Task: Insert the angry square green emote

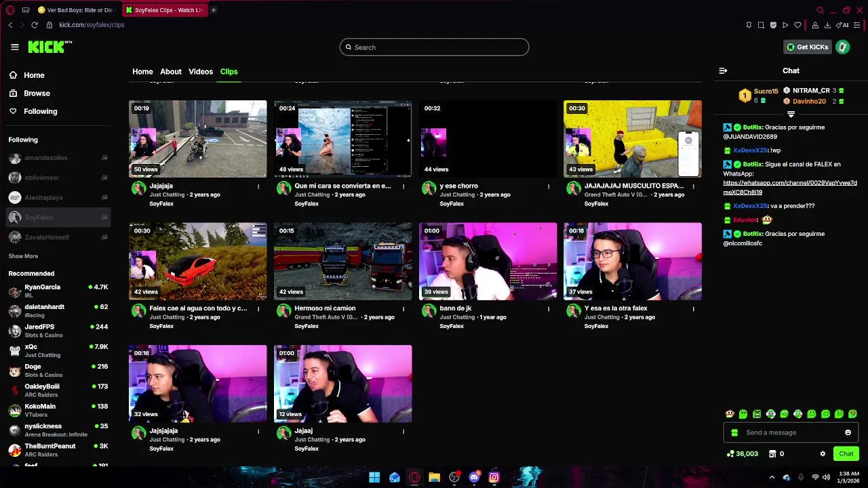Action: [757, 413]
